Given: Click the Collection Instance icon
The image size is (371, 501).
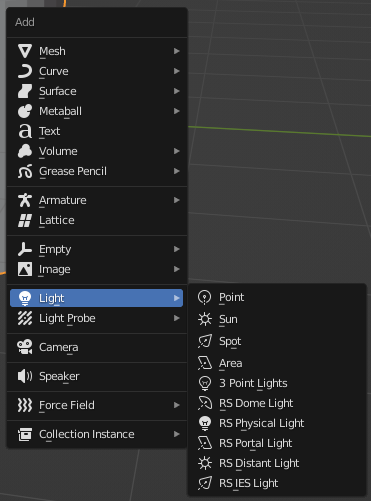Looking at the screenshot, I should (x=25, y=434).
